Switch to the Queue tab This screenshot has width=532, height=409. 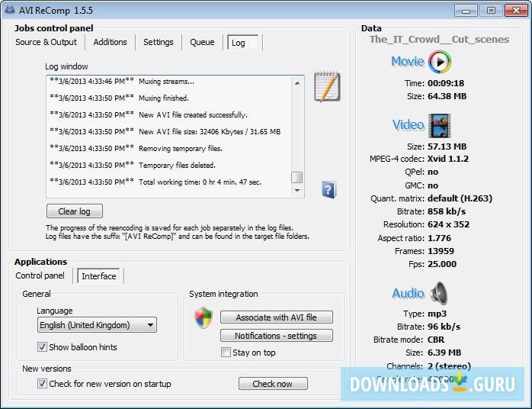pos(202,42)
